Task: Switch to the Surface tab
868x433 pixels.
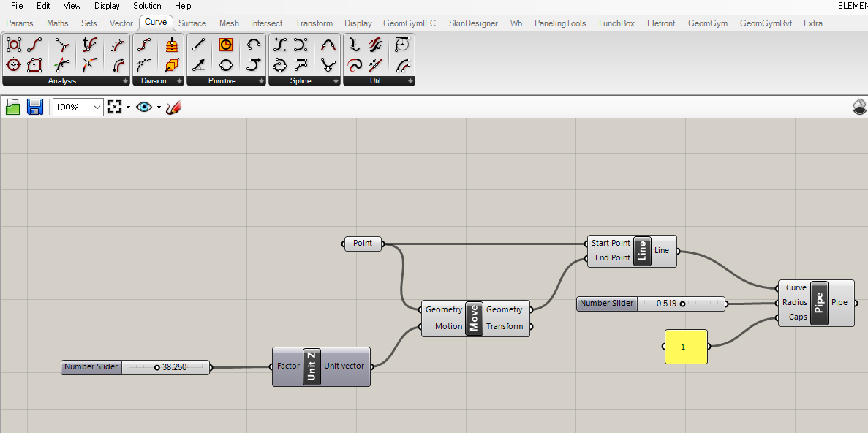Action: pos(192,23)
